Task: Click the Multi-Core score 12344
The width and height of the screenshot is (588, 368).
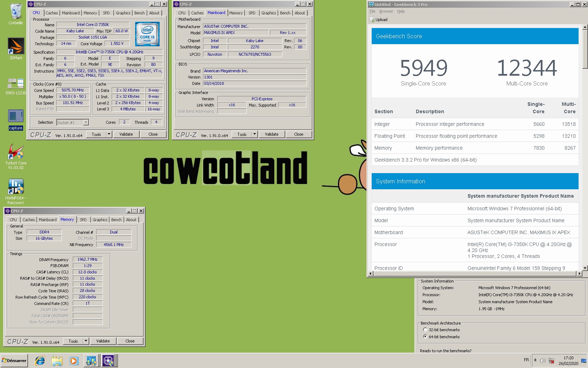Action: (527, 68)
